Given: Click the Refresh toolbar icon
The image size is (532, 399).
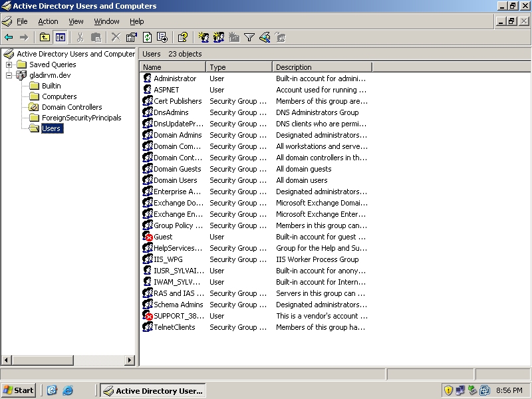Looking at the screenshot, I should [147, 37].
